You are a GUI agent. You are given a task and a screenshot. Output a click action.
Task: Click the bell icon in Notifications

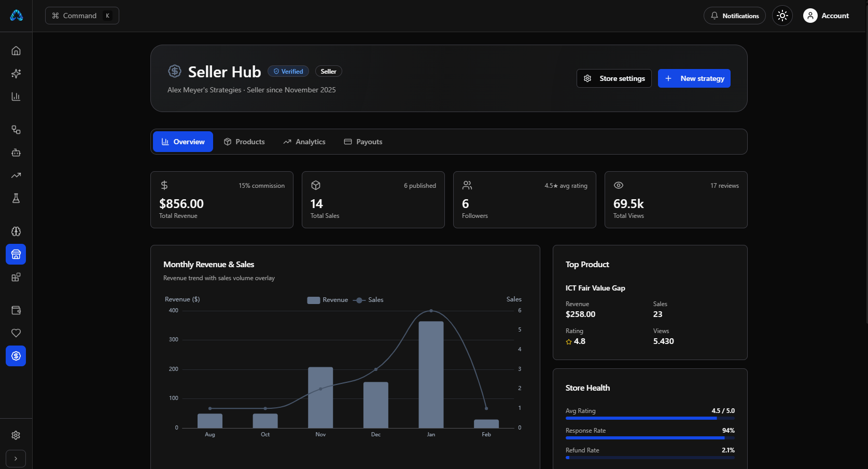coord(715,16)
